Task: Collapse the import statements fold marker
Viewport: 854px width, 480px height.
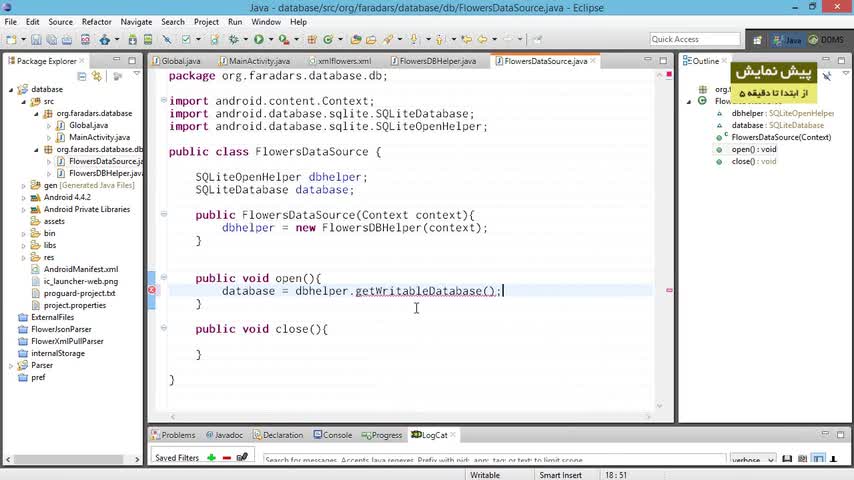Action: [x=163, y=100]
